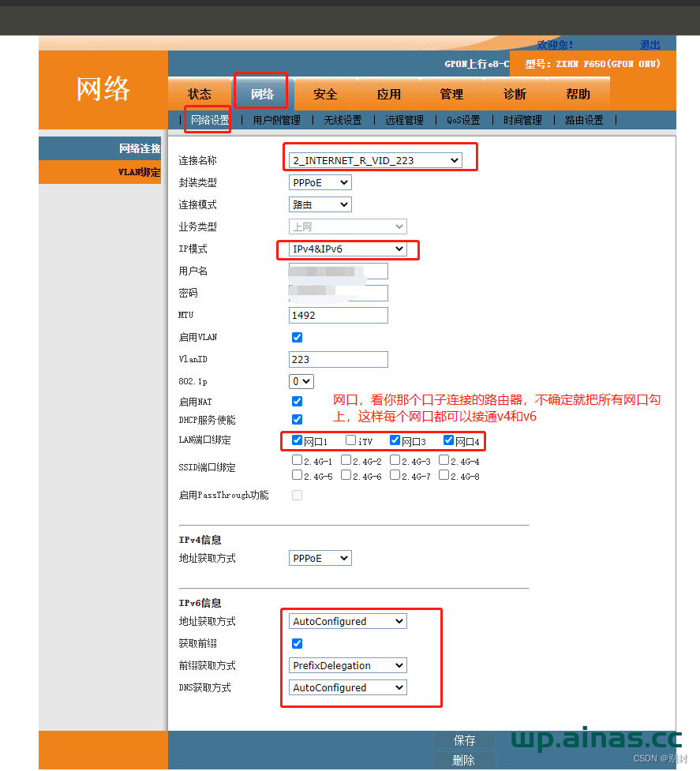Viewport: 700px width, 771px height.
Task: Open the 管理 tab
Action: [451, 93]
